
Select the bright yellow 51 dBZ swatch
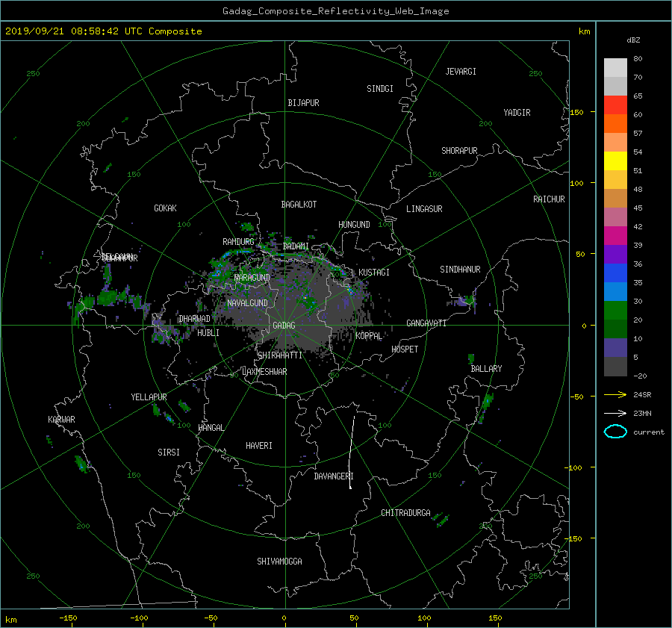pyautogui.click(x=615, y=161)
